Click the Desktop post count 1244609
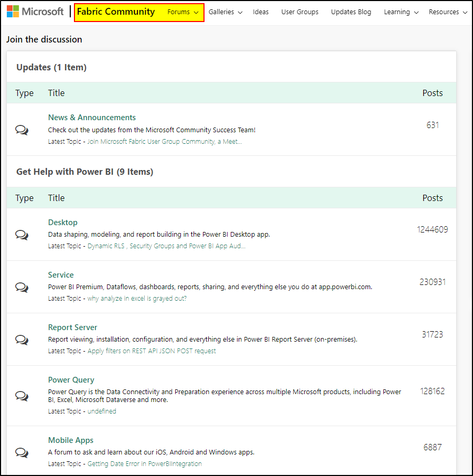Viewport: 473px width, 476px height. [x=433, y=229]
